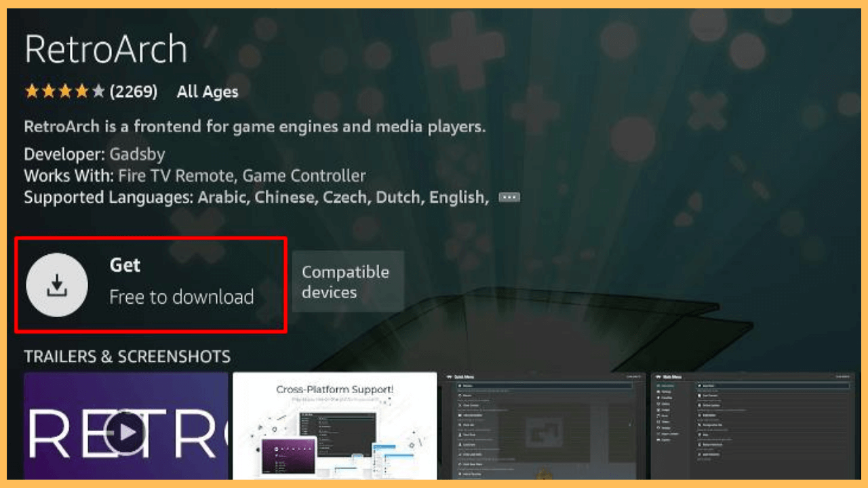Click the download arrow icon inside Get button
Image resolution: width=868 pixels, height=488 pixels.
tap(57, 285)
